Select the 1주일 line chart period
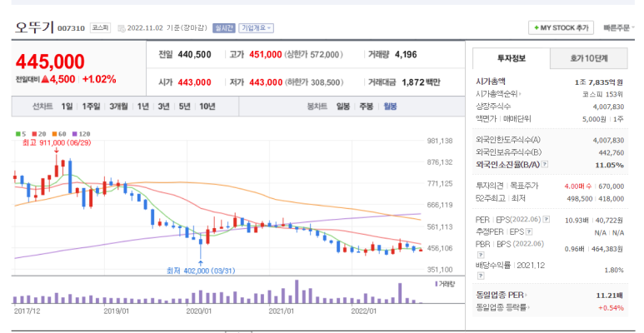Image resolution: width=644 pixels, height=333 pixels. click(x=91, y=107)
